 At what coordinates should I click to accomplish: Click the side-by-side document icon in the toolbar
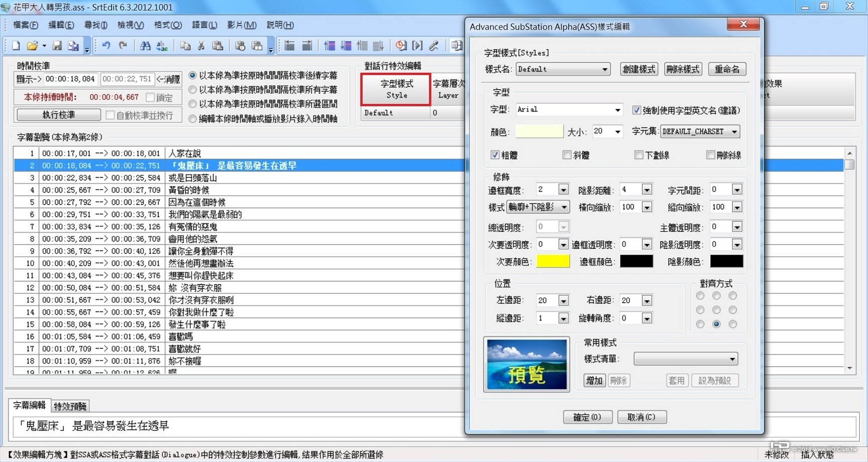[457, 46]
